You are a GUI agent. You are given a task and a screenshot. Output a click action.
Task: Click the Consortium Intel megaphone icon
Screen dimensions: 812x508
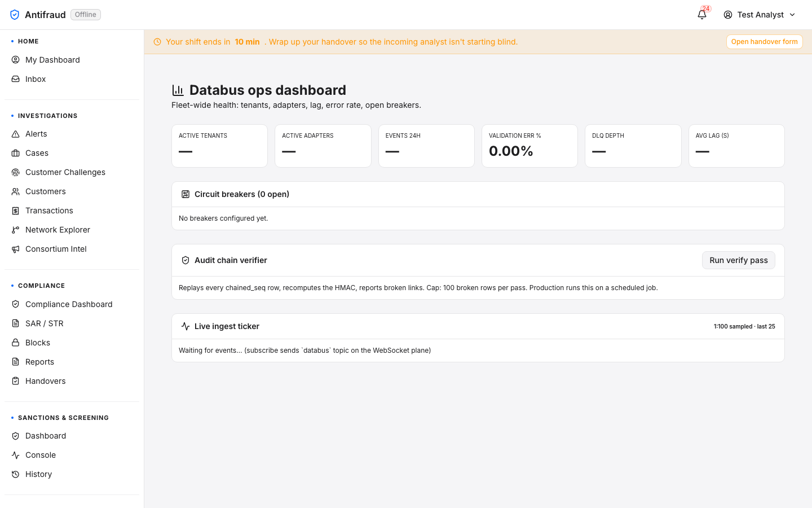click(16, 249)
